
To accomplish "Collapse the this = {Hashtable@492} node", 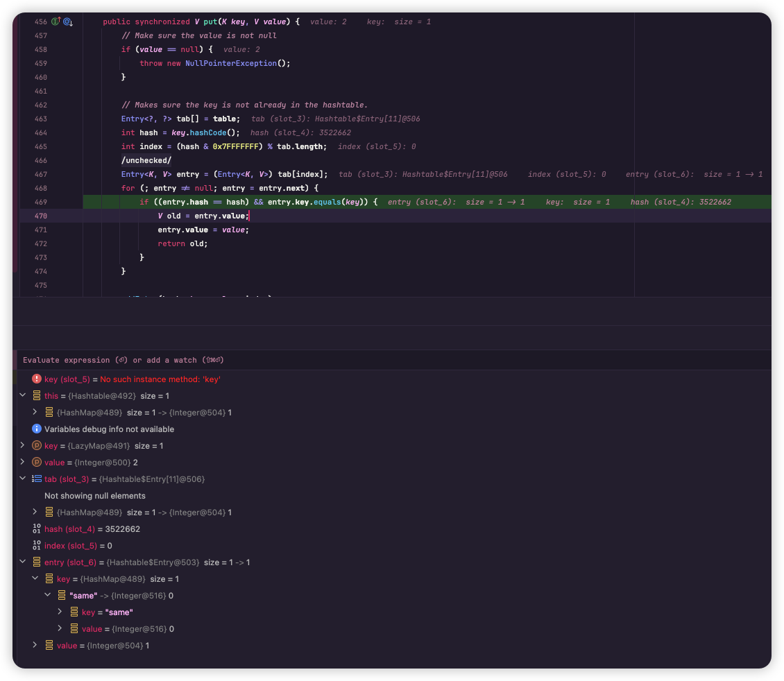I will [x=22, y=395].
